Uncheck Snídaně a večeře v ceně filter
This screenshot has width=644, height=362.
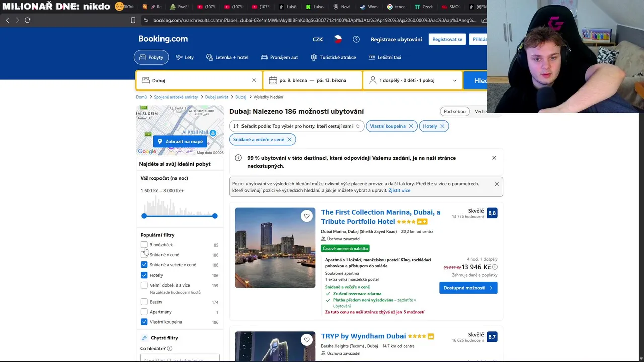144,265
